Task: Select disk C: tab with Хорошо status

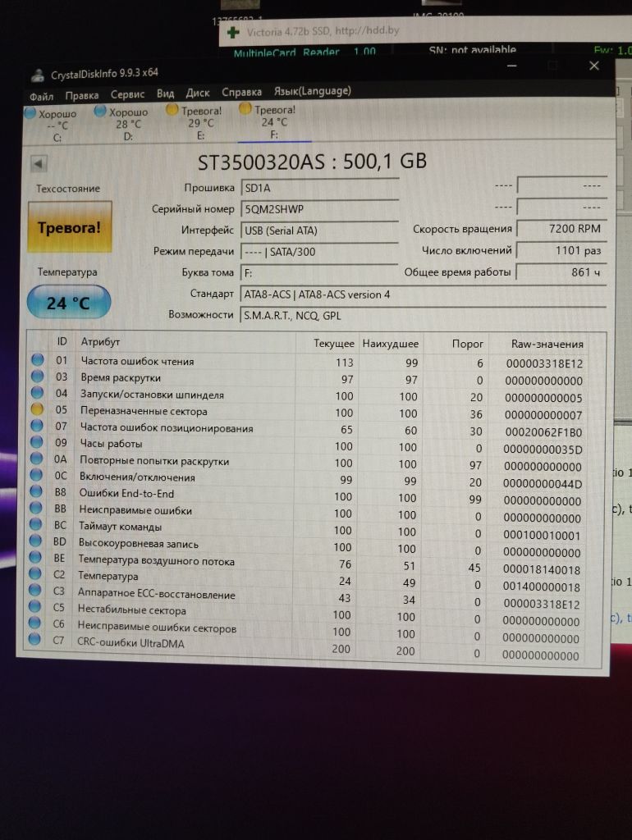Action: (x=52, y=125)
